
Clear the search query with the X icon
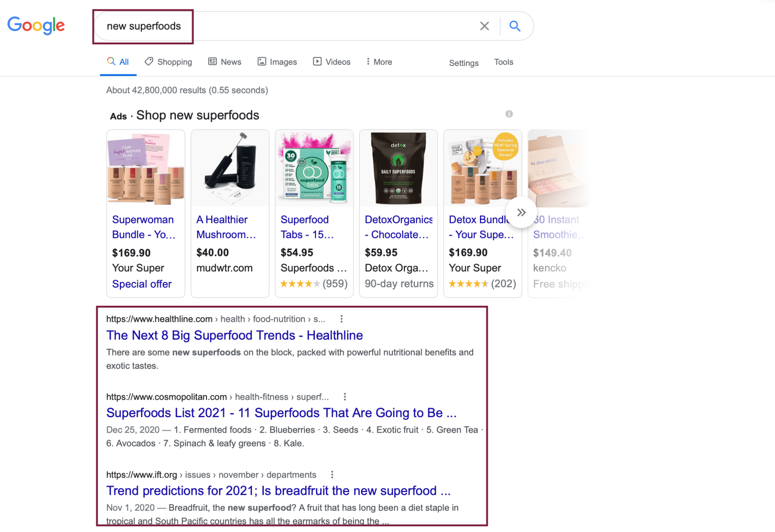(x=484, y=26)
